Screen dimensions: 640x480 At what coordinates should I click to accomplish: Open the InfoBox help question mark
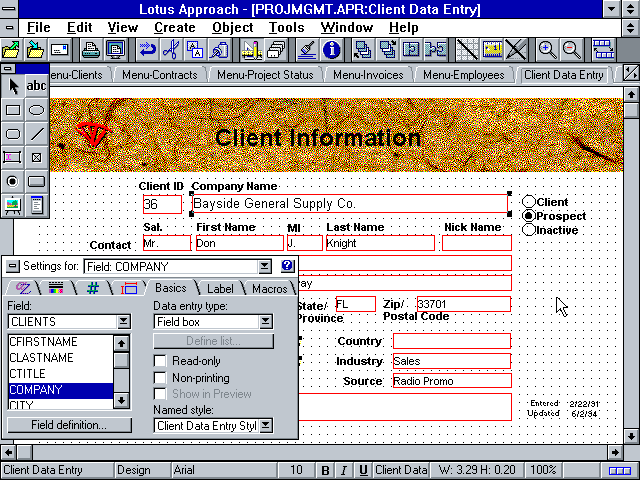(x=287, y=266)
